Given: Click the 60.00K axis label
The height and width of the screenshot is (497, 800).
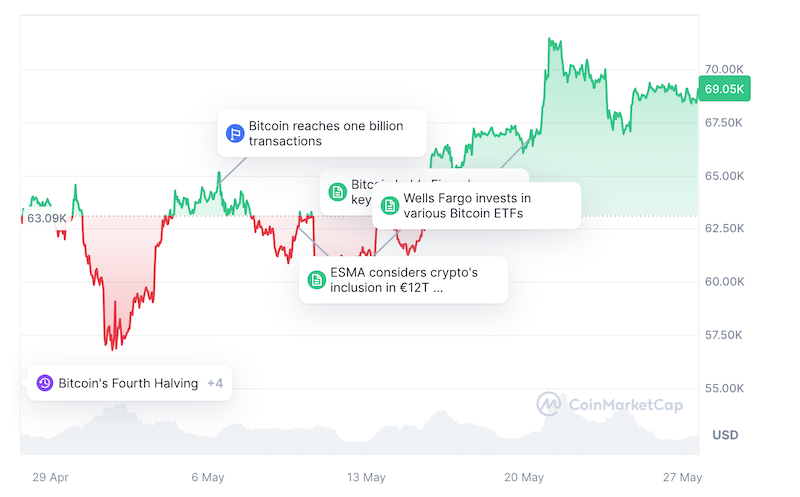Looking at the screenshot, I should click(x=724, y=282).
